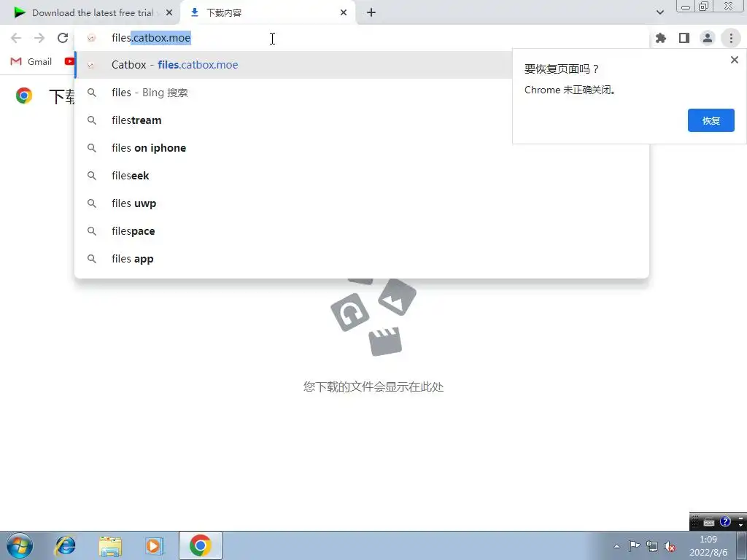Open the Chrome profile avatar

tap(708, 38)
